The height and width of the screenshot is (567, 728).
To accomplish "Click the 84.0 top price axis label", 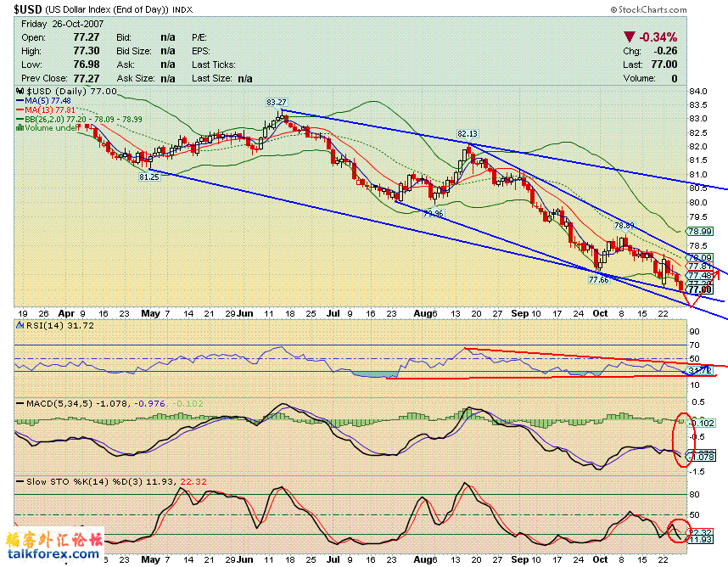I will pyautogui.click(x=698, y=92).
